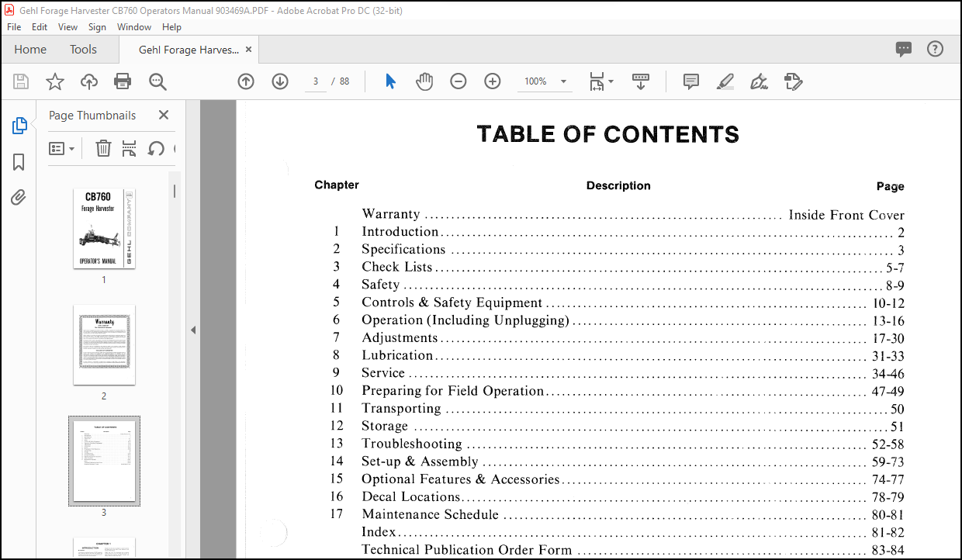Click the Save file icon
The image size is (962, 560).
point(21,81)
